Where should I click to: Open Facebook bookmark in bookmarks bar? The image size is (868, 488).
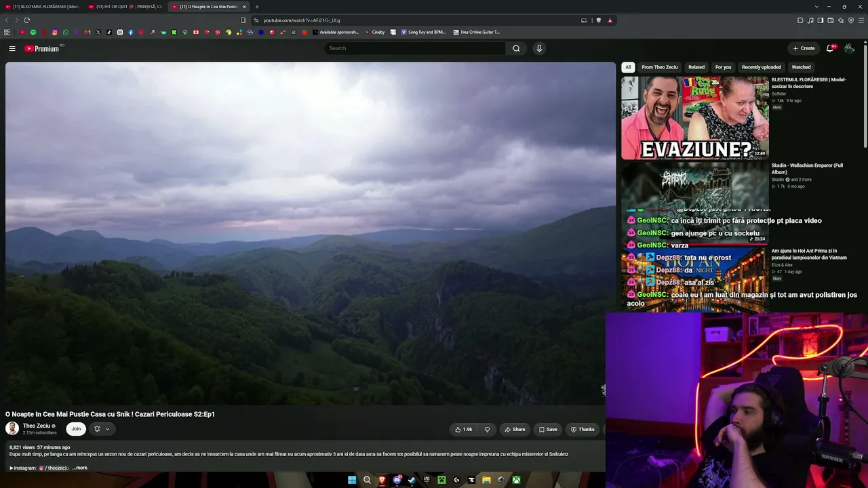pos(131,32)
